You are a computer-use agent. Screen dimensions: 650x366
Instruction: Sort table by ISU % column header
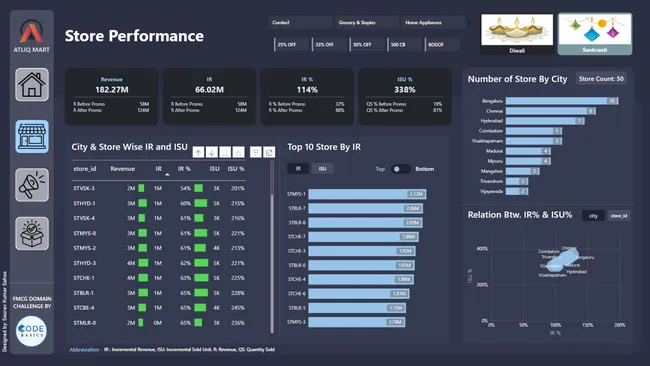(x=235, y=169)
